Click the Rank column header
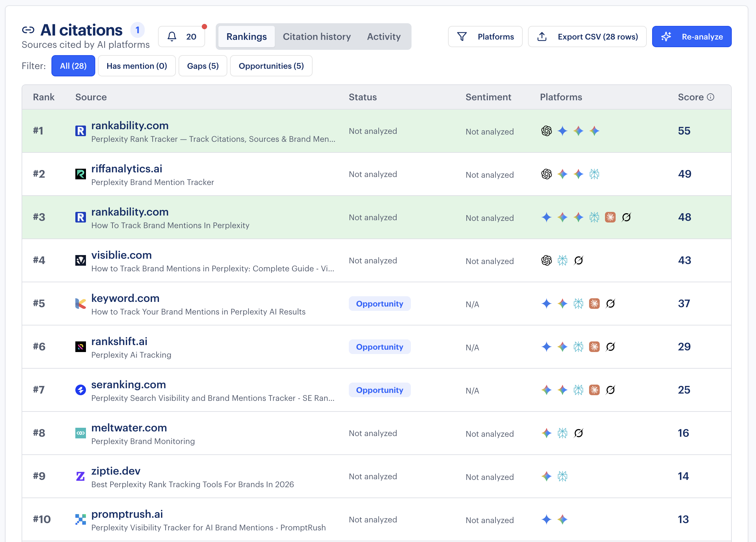 (x=44, y=97)
